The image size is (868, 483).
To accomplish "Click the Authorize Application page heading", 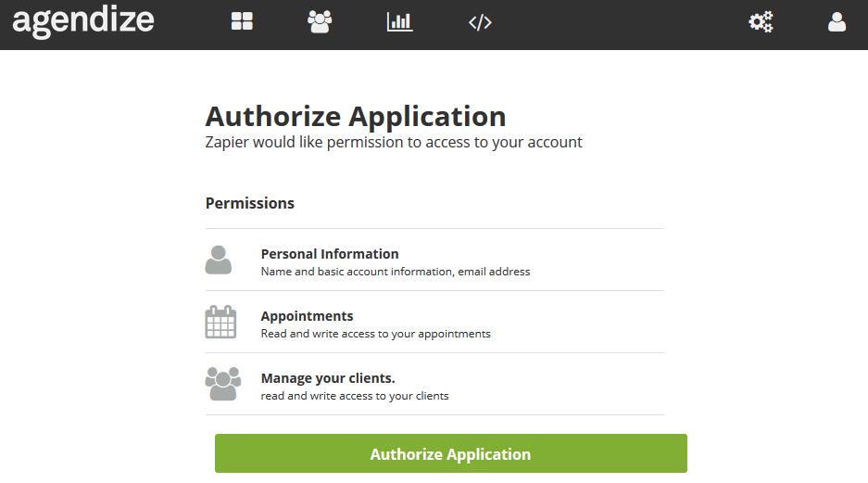I will (x=356, y=116).
